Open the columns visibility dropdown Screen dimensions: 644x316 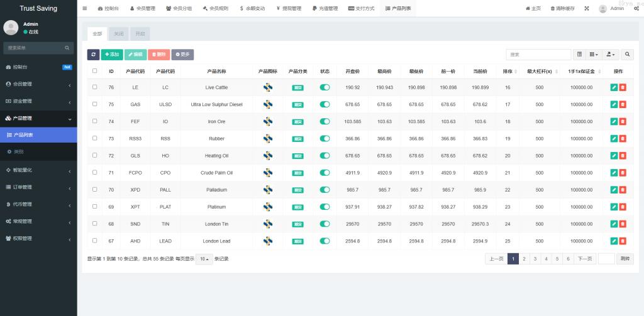[594, 55]
